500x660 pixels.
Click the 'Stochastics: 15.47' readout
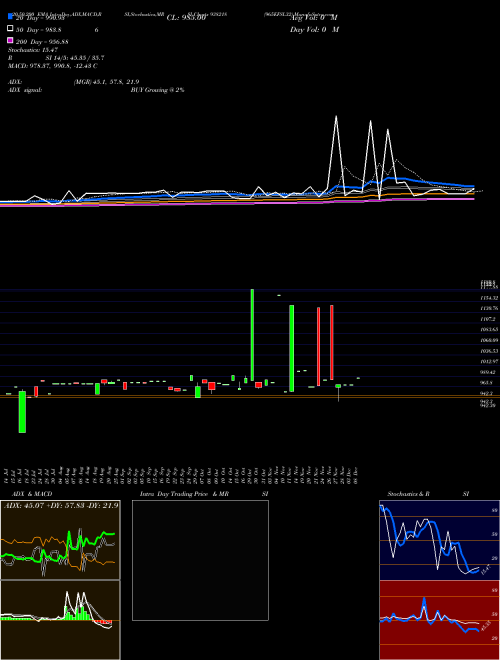pyautogui.click(x=32, y=50)
